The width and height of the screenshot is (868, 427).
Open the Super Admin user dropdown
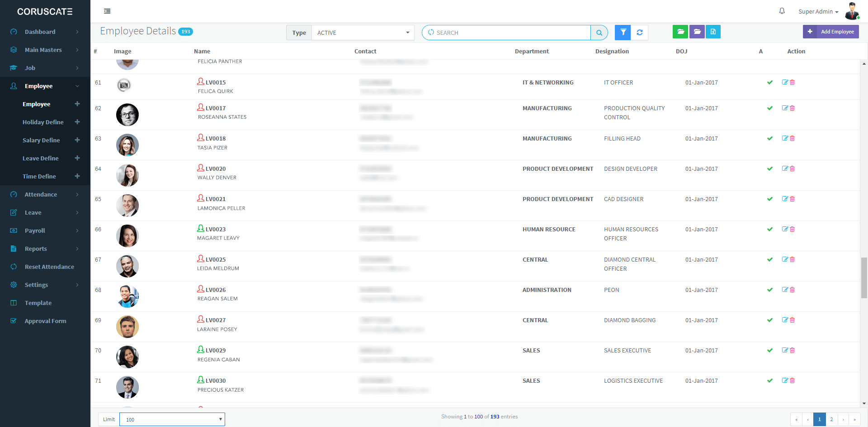818,12
